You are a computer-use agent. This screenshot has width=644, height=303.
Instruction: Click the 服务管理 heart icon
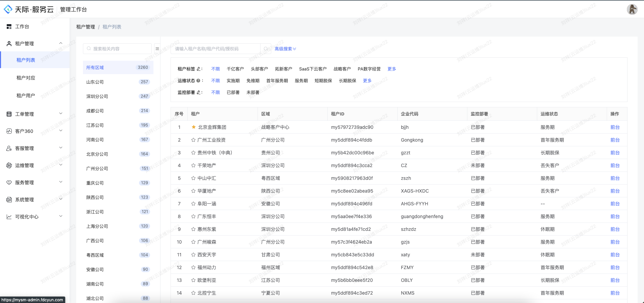[x=9, y=183]
